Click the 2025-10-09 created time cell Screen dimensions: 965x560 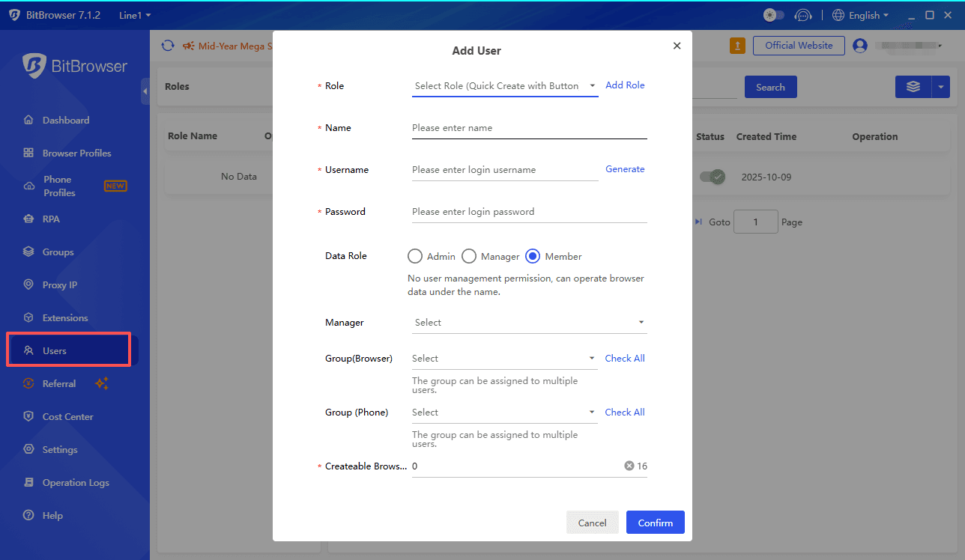tap(766, 177)
